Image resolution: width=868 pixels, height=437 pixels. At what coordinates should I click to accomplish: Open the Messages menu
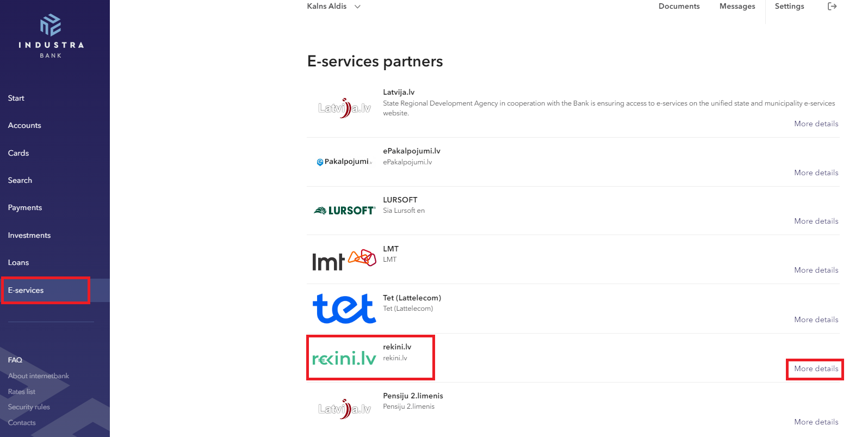click(x=737, y=7)
